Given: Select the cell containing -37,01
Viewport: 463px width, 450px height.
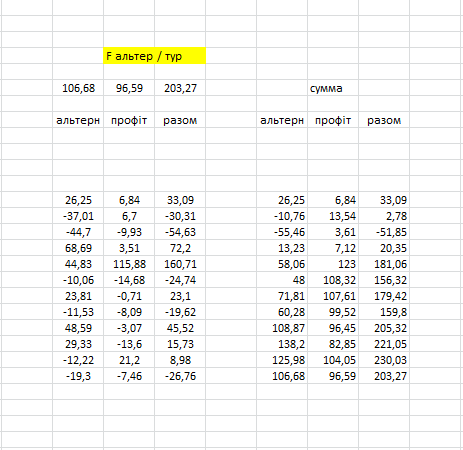Looking at the screenshot, I should click(x=78, y=216).
